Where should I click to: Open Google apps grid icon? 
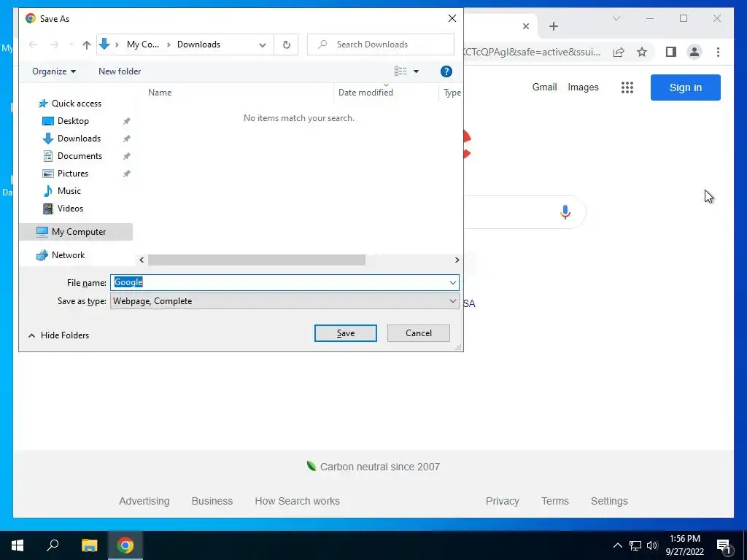point(627,87)
